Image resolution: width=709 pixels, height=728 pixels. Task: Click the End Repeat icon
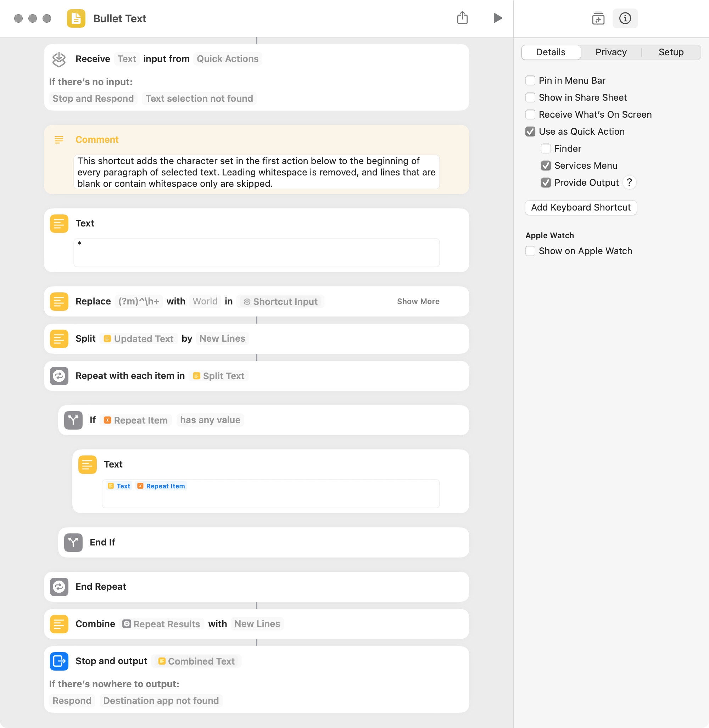point(59,587)
